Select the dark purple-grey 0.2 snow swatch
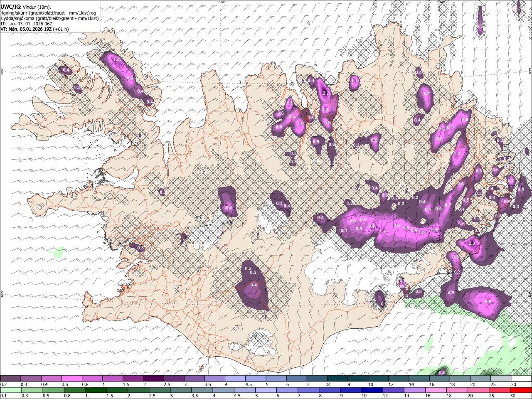The image size is (532, 399). tap(10, 379)
